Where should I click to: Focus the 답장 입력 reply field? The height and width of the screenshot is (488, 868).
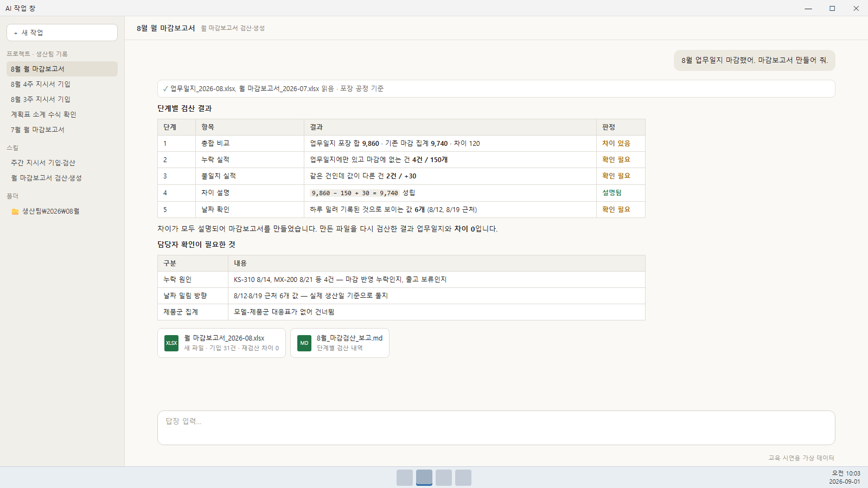(496, 428)
